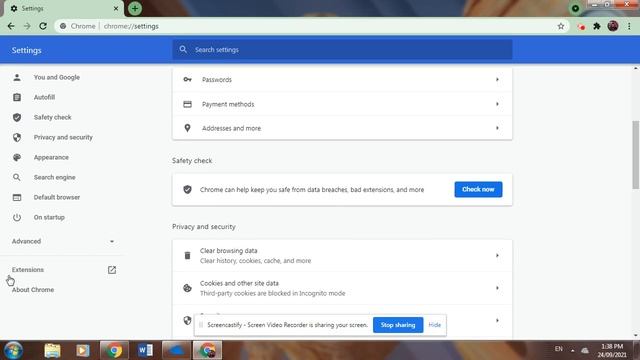Open About Chrome
The width and height of the screenshot is (640, 360).
point(33,290)
